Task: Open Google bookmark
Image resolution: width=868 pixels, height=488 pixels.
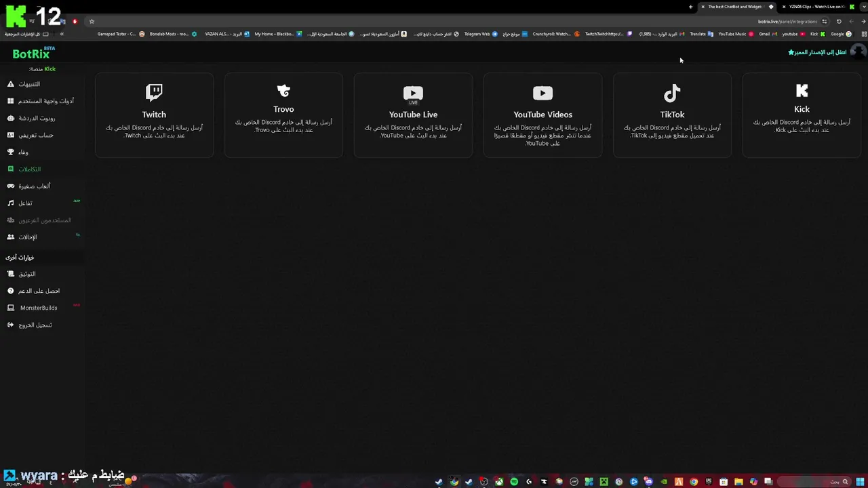Action: coord(841,34)
